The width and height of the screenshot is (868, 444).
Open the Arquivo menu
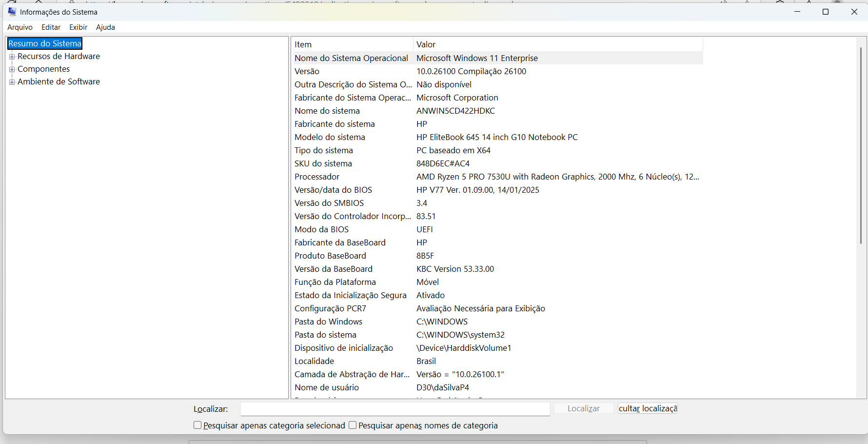click(20, 27)
